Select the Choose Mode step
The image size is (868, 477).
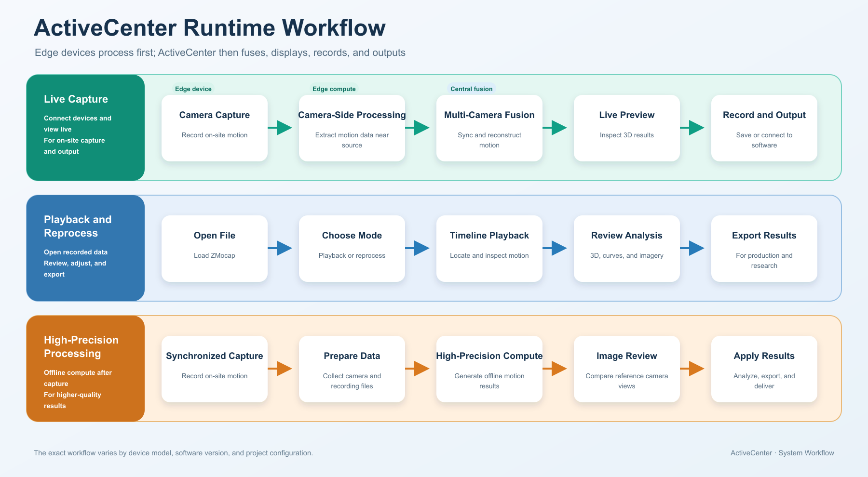coord(352,249)
